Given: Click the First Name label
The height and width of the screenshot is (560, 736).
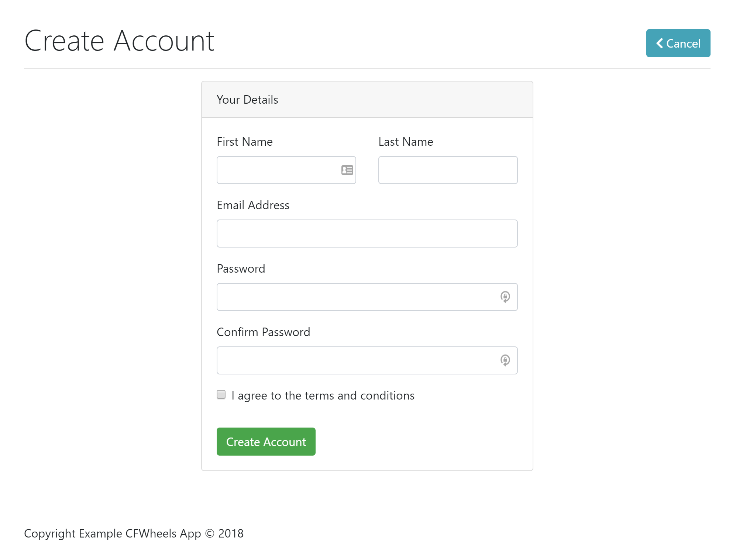Looking at the screenshot, I should [x=244, y=142].
